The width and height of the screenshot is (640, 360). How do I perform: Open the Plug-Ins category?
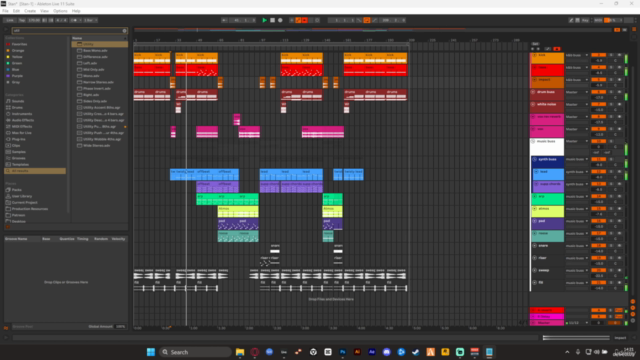coord(18,139)
